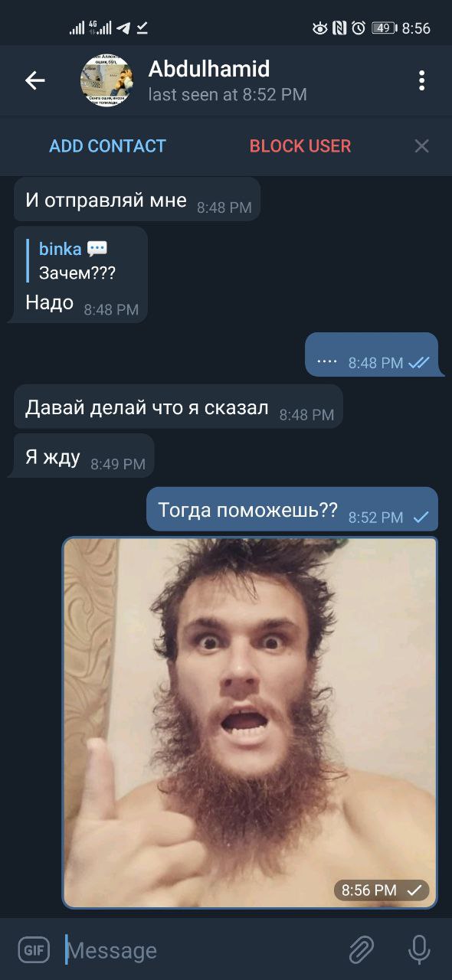452x980 pixels.
Task: Tap ADD CONTACT button
Action: pos(107,145)
